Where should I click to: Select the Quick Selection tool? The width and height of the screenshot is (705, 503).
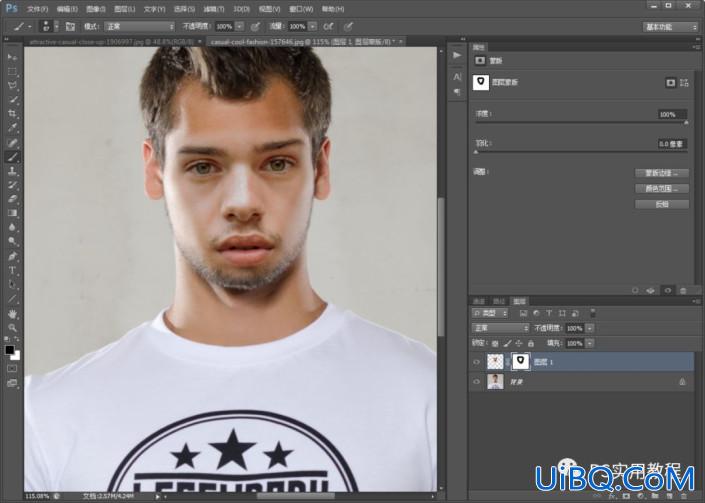(x=12, y=99)
